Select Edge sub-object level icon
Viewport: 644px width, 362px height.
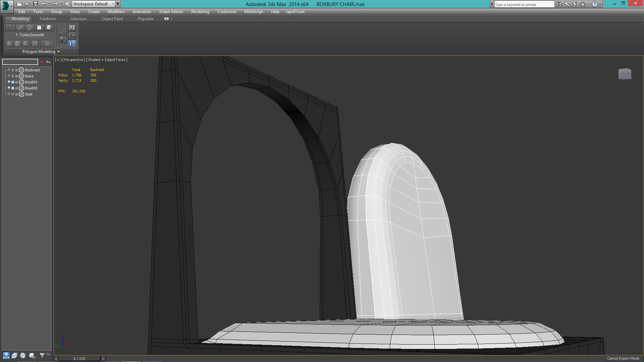coord(20,27)
